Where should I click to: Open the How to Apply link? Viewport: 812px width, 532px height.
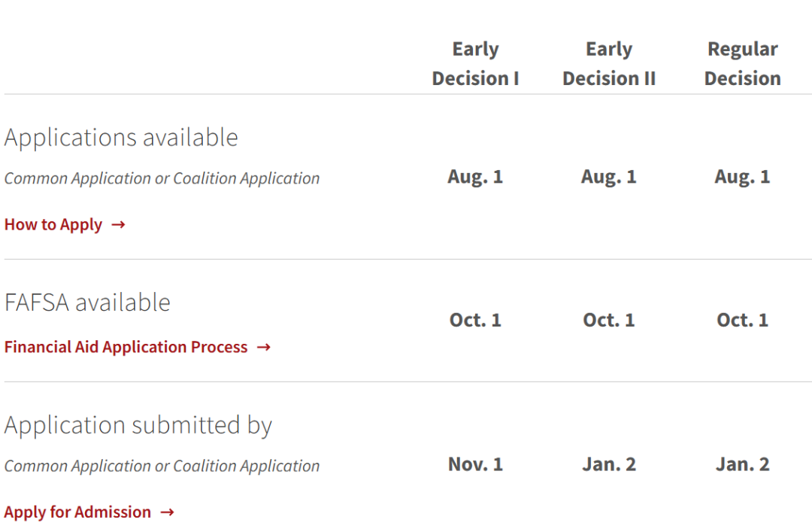click(53, 224)
